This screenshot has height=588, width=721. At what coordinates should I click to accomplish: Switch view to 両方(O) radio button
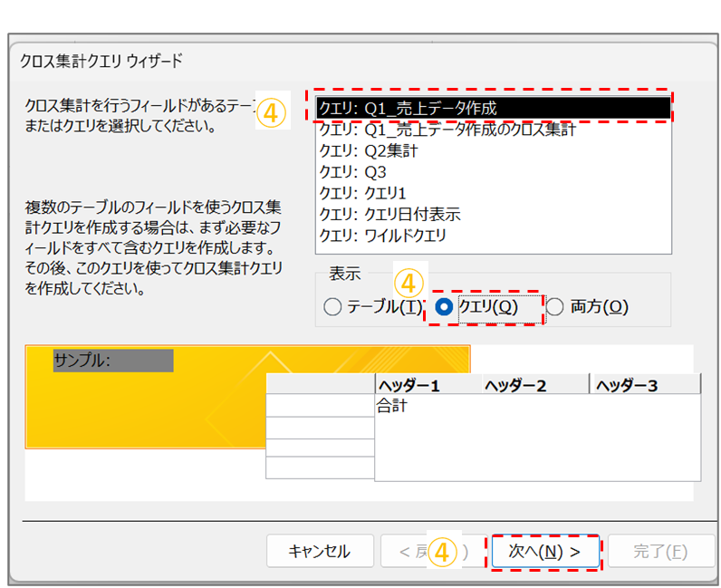tap(555, 307)
